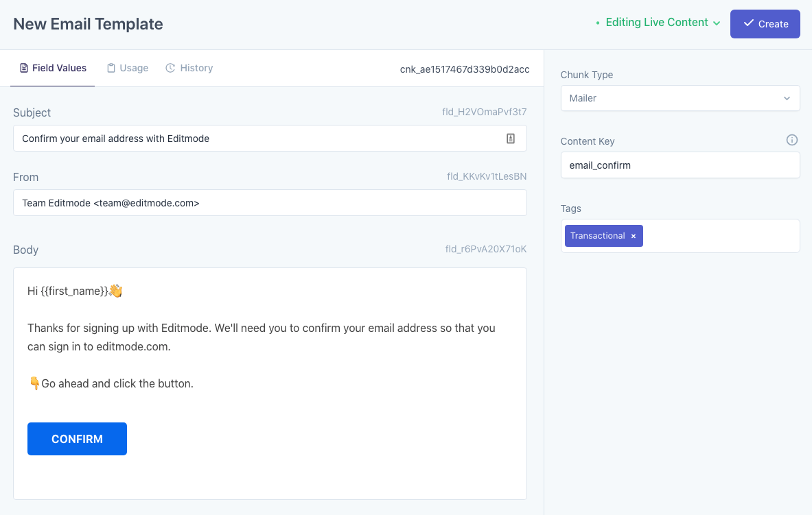Remove the Transactional tag with its x

634,236
